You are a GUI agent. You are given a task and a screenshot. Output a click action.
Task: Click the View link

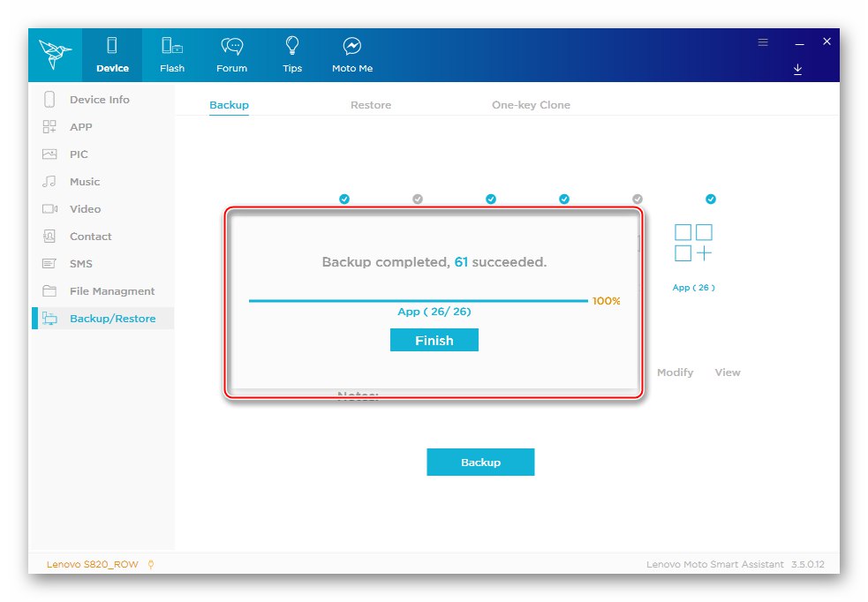coord(728,372)
